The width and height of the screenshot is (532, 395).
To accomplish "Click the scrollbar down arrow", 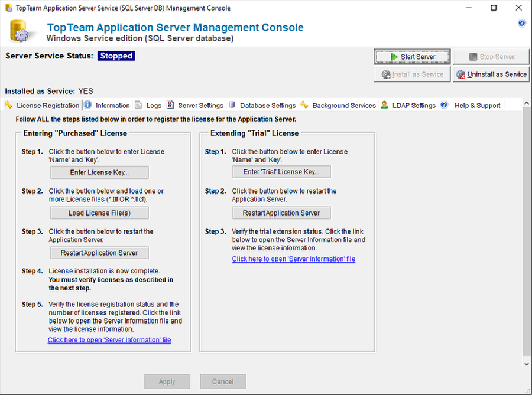I will point(527,364).
